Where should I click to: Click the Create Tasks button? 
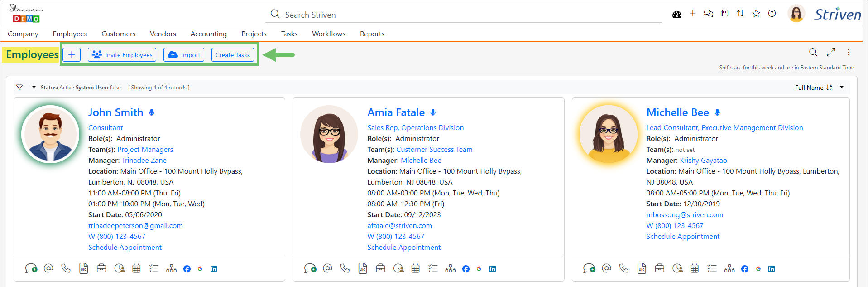(233, 54)
